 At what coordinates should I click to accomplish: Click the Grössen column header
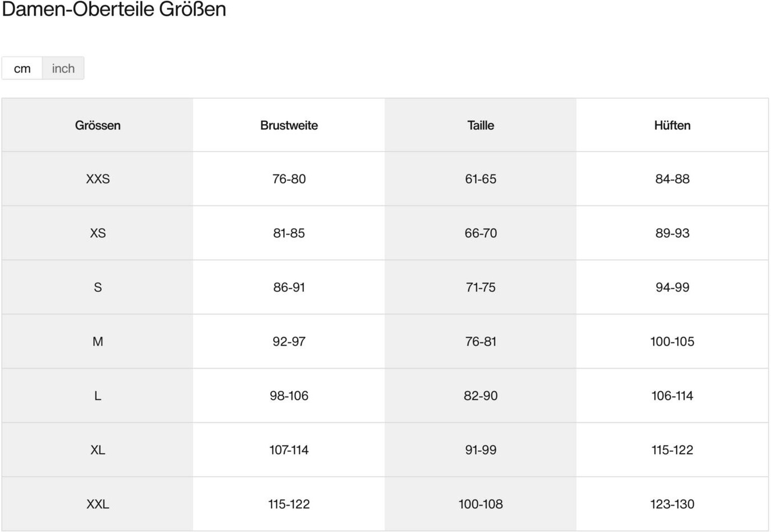[x=98, y=125]
